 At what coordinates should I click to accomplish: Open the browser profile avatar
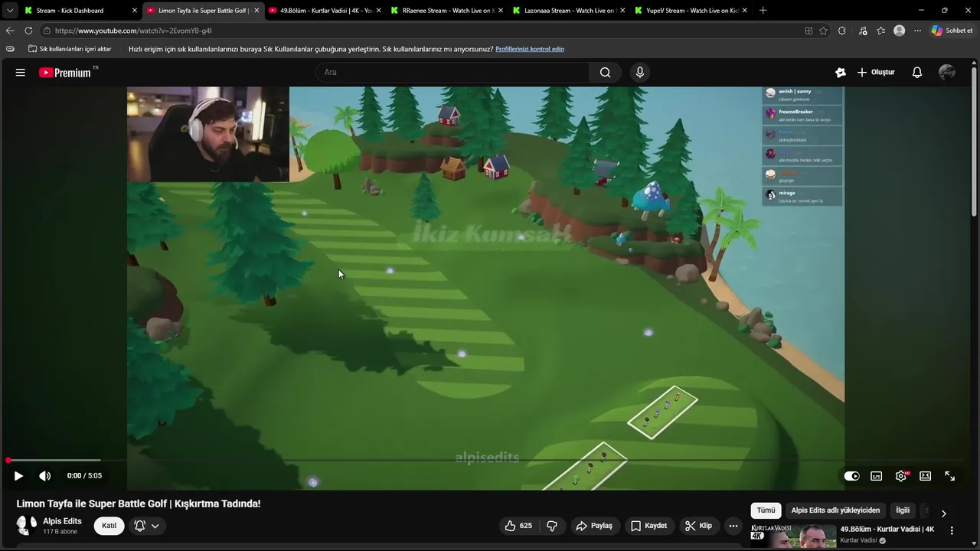point(900,31)
